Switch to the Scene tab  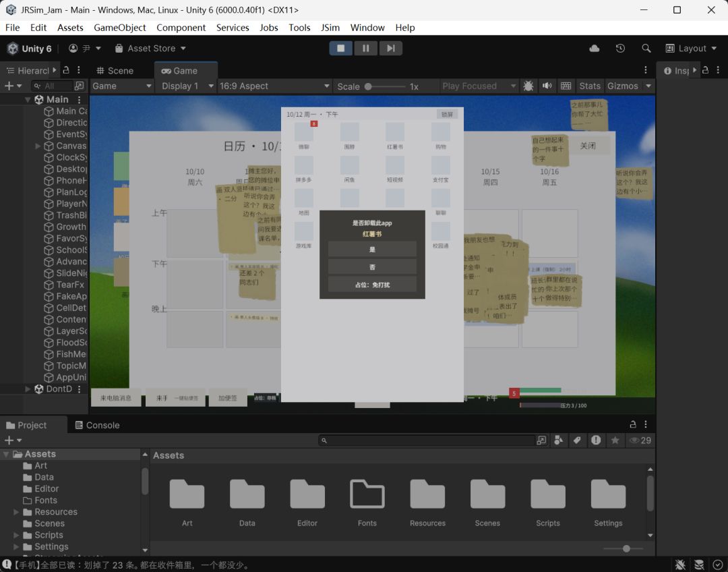pos(115,71)
